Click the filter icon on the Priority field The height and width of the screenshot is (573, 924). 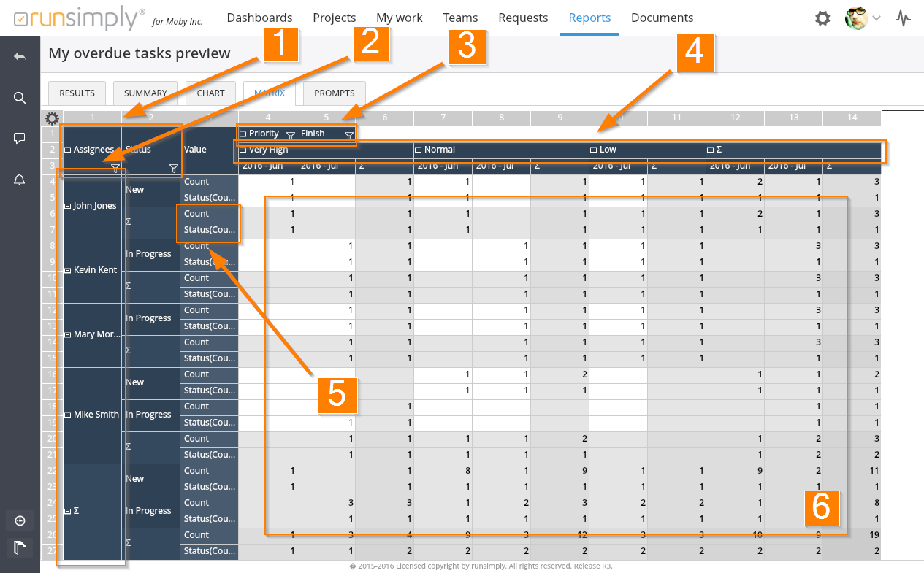pos(290,134)
